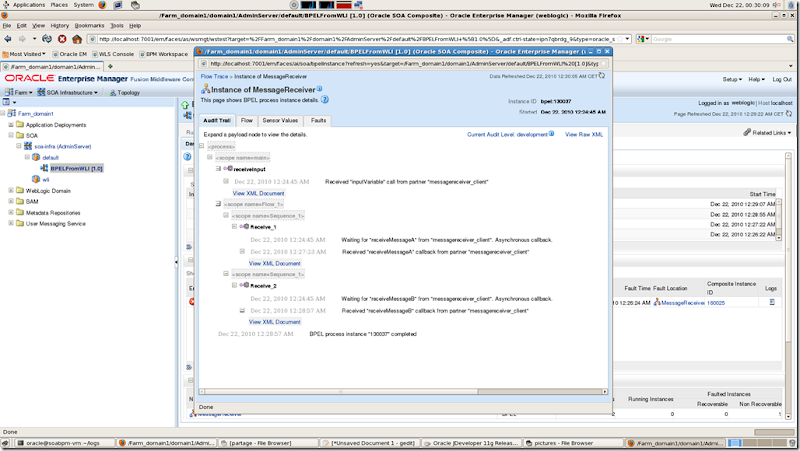Click Flow Trace breadcrumb link

pyautogui.click(x=214, y=77)
